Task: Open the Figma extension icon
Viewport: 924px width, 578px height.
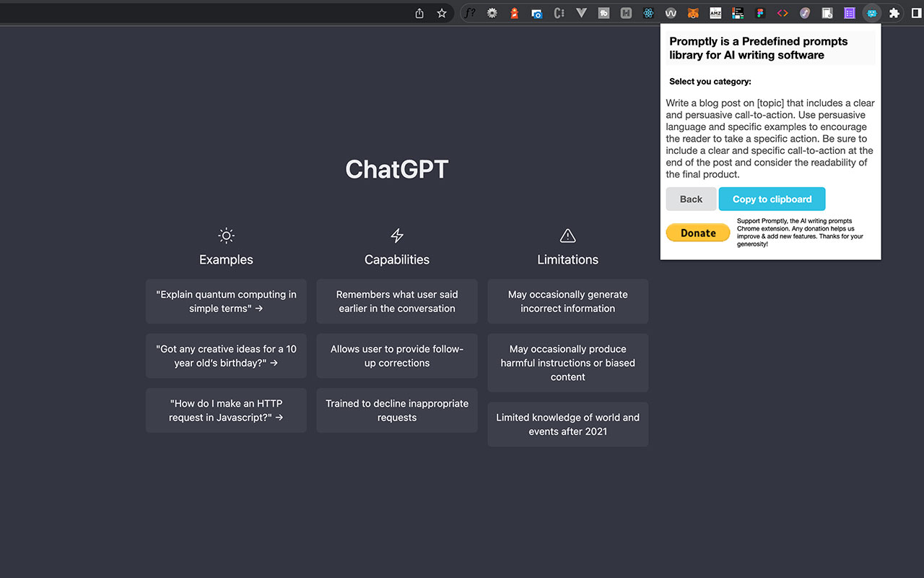Action: click(760, 13)
